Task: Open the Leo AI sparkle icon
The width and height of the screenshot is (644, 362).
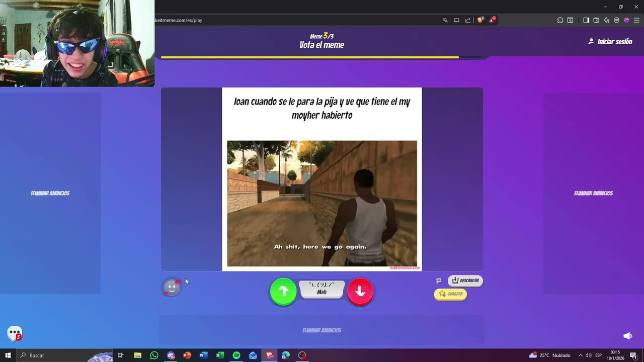Action: (x=606, y=20)
